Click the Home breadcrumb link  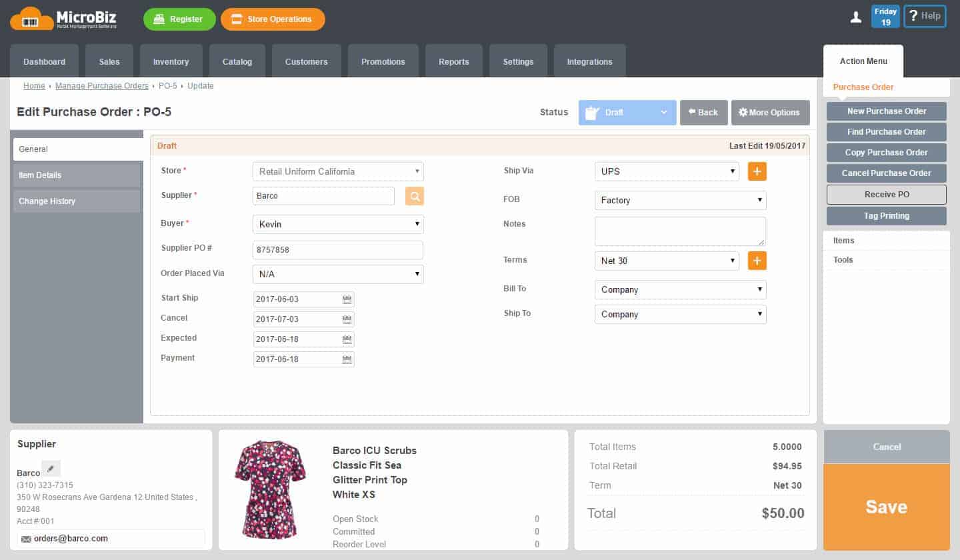tap(34, 86)
